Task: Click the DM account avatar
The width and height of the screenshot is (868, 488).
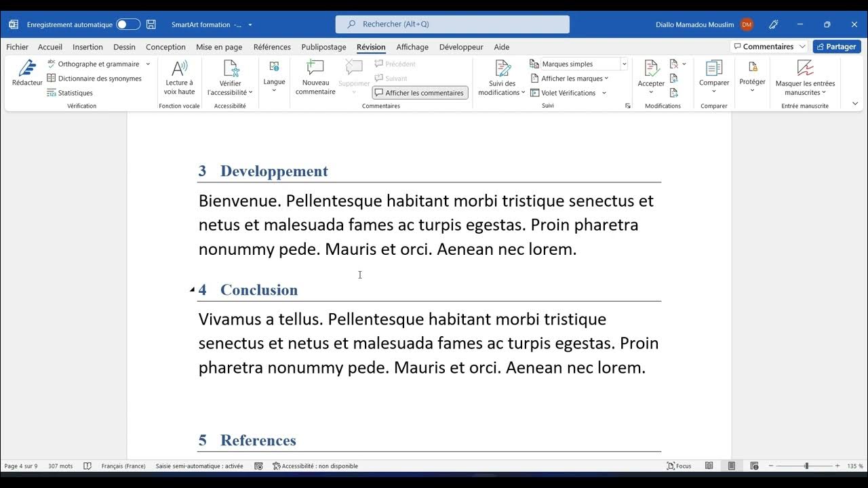Action: [747, 24]
